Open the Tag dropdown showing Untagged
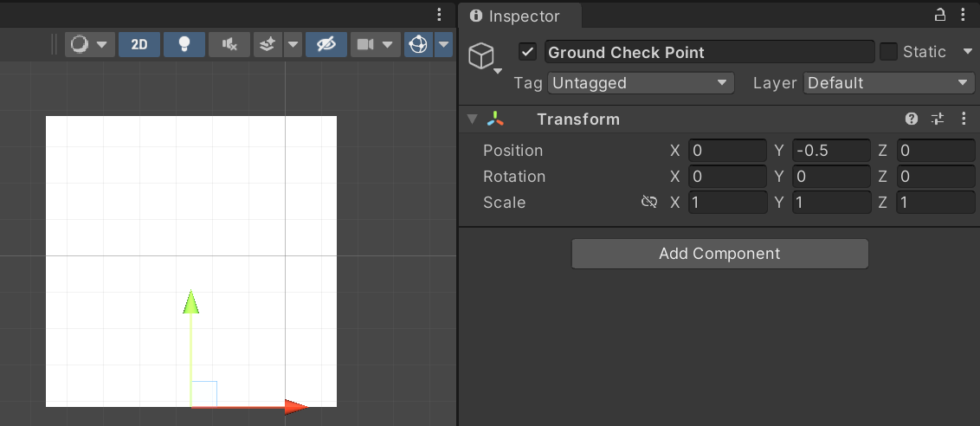Image resolution: width=980 pixels, height=426 pixels. 641,82
